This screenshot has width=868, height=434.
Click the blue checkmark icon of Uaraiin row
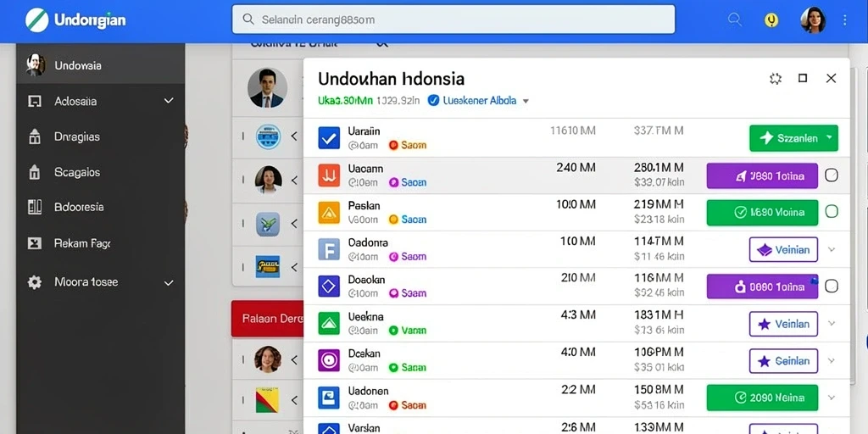[329, 138]
